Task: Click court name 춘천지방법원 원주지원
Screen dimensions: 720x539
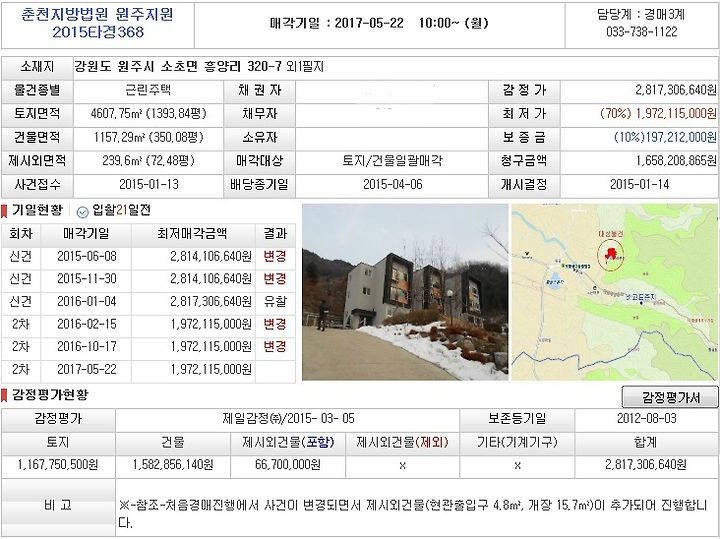Action: pos(97,15)
